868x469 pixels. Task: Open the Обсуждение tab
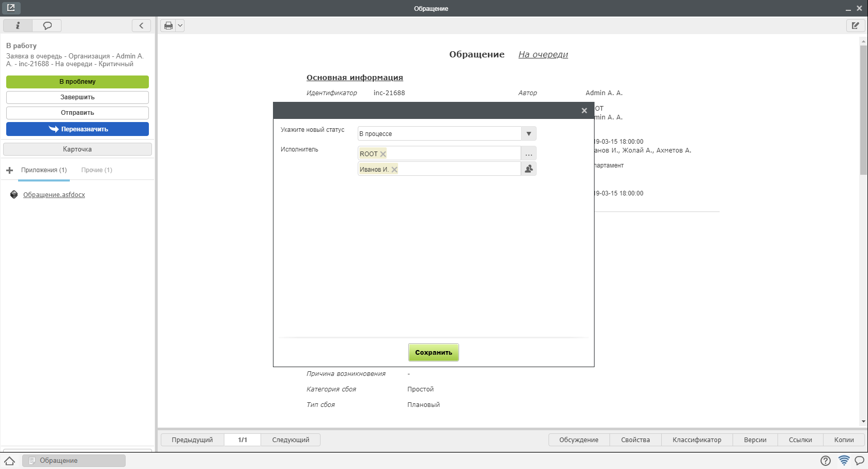pos(579,440)
